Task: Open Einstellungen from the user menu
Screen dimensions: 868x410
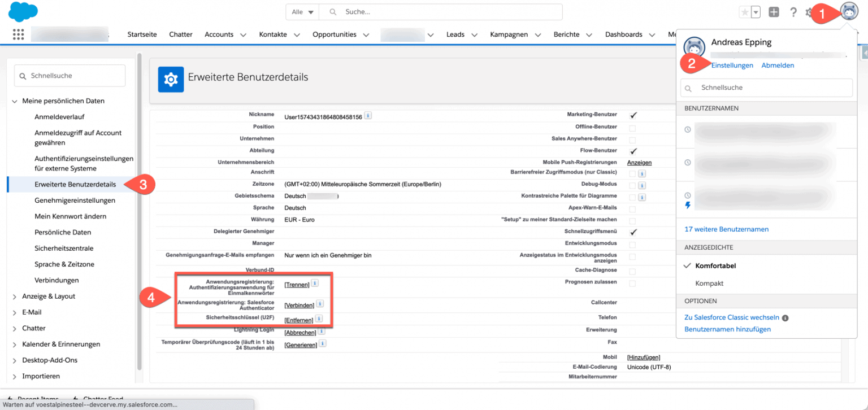Action: point(732,65)
